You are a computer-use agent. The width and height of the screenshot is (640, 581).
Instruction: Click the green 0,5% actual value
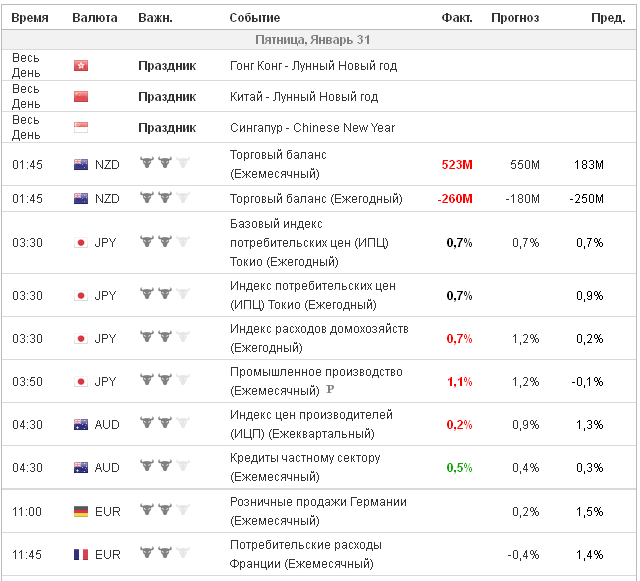459,467
